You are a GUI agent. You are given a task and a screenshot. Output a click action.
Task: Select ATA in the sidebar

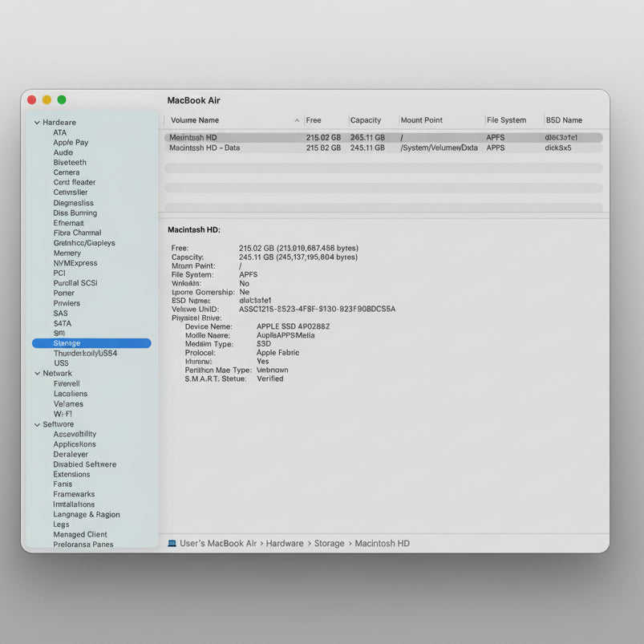point(59,132)
